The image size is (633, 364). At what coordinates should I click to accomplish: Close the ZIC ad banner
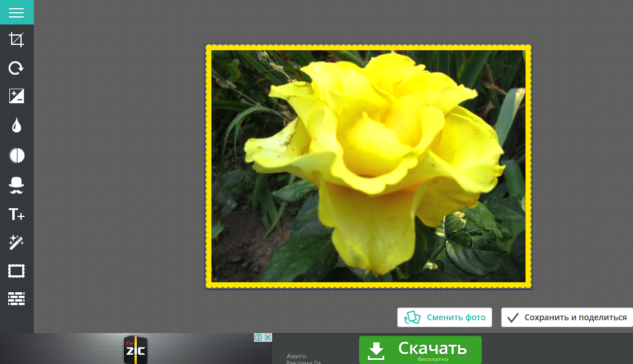[268, 338]
